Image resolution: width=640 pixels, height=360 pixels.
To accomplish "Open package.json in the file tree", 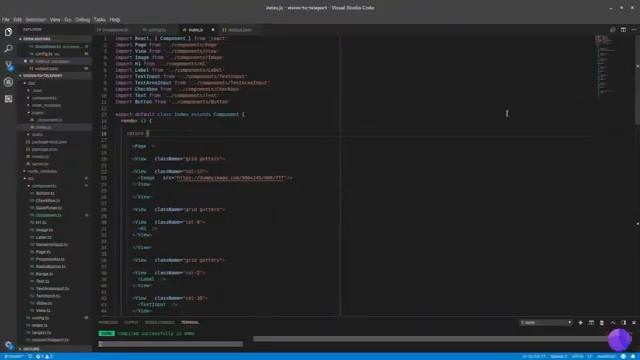I will [x=44, y=149].
